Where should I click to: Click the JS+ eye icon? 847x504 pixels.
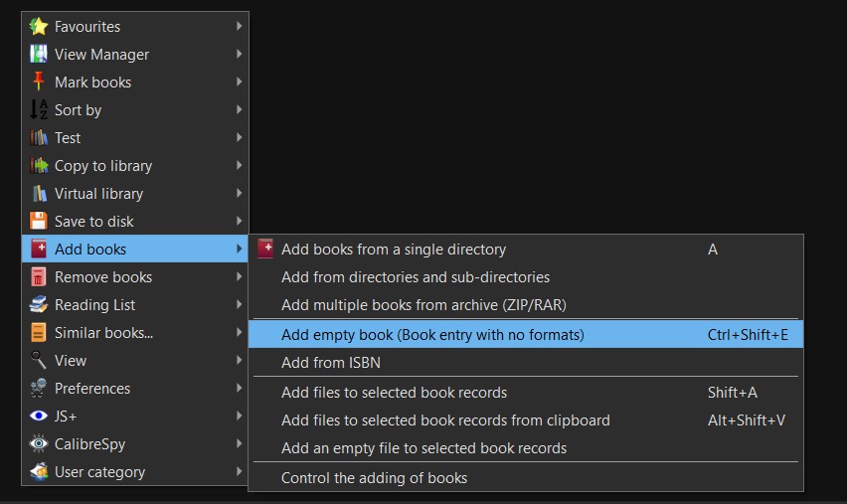(x=39, y=417)
